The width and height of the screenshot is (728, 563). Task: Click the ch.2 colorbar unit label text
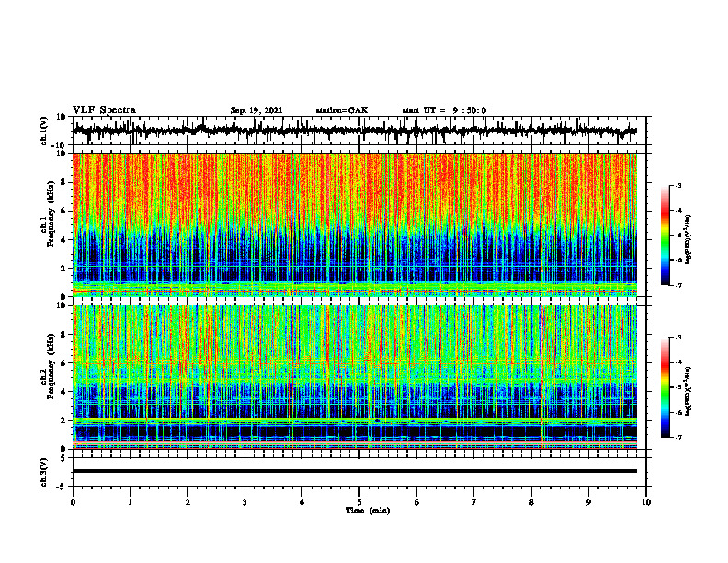[x=688, y=392]
